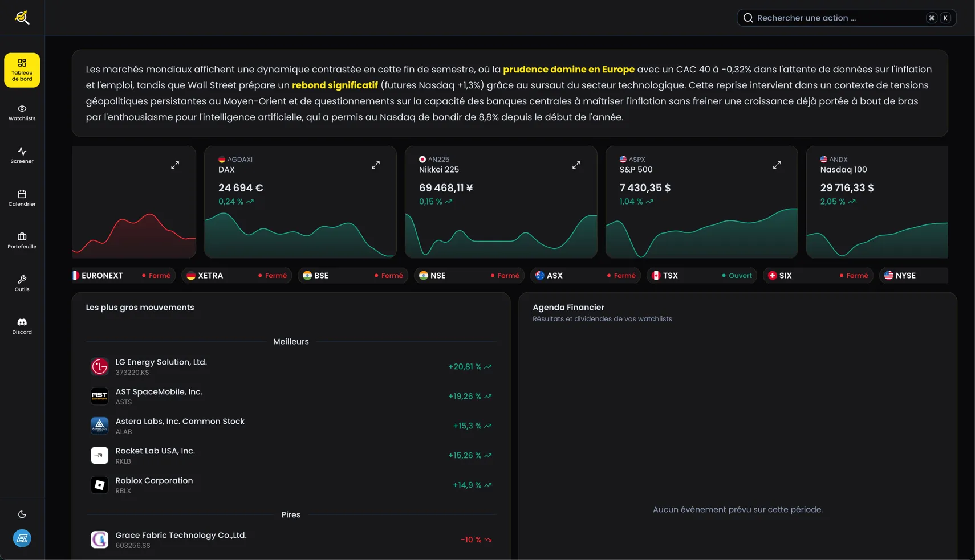Click the app logo in the top-left corner
This screenshot has width=975, height=560.
(x=22, y=18)
